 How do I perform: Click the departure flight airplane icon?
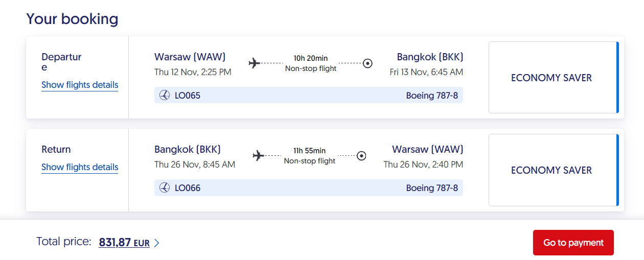[x=255, y=63]
